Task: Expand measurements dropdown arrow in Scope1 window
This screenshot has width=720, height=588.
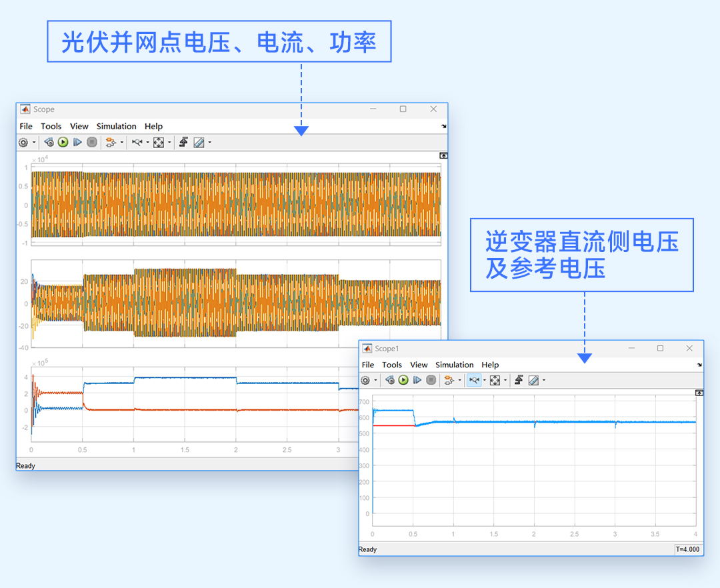Action: [x=544, y=380]
